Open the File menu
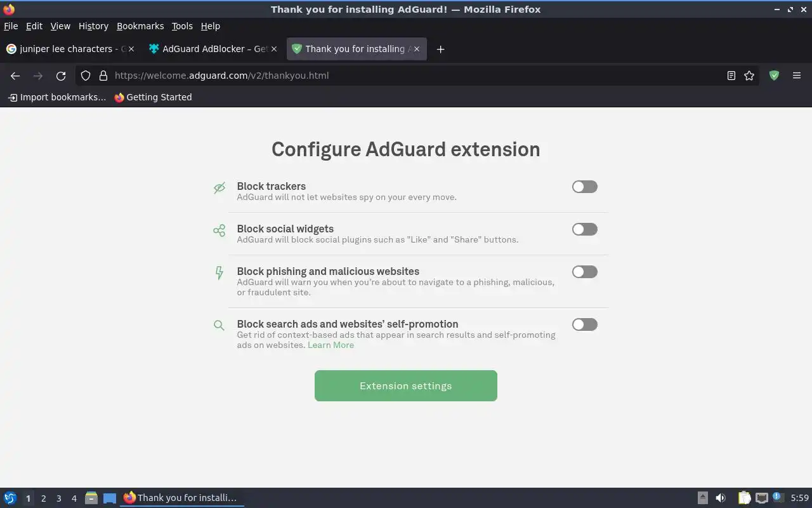 11,26
